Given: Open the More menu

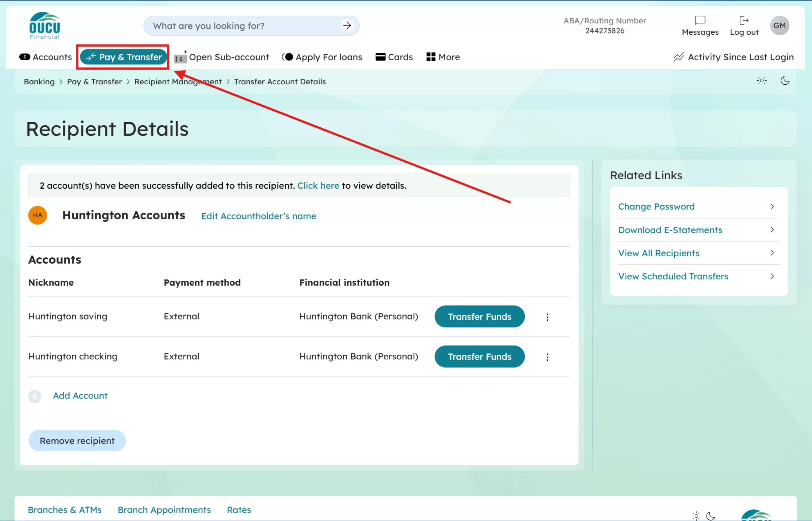Looking at the screenshot, I should [x=443, y=57].
